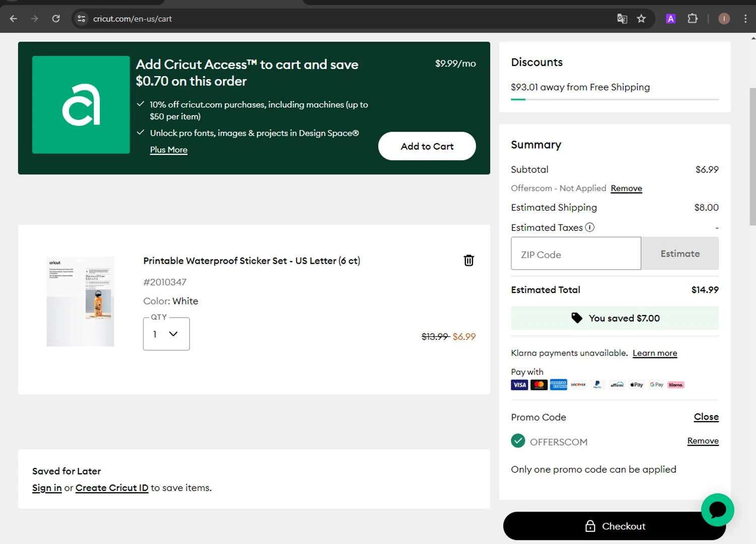The image size is (756, 544).
Task: Open the chat support bubble
Action: [x=717, y=510]
